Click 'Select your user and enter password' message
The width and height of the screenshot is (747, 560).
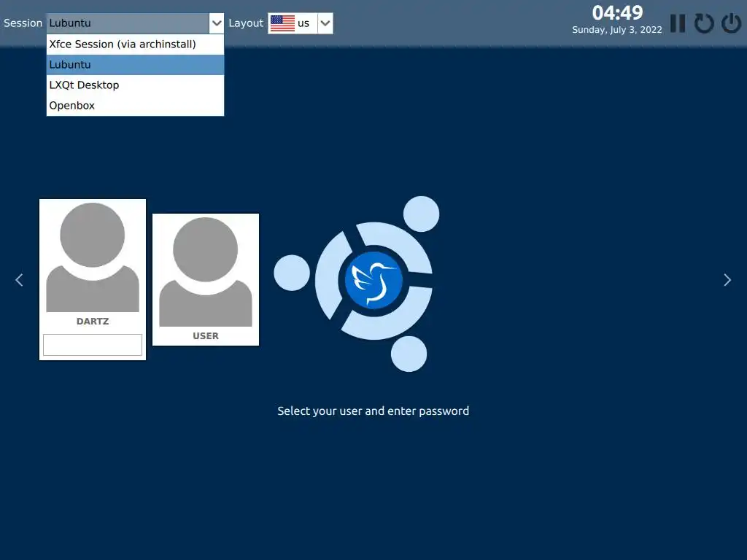coord(373,411)
